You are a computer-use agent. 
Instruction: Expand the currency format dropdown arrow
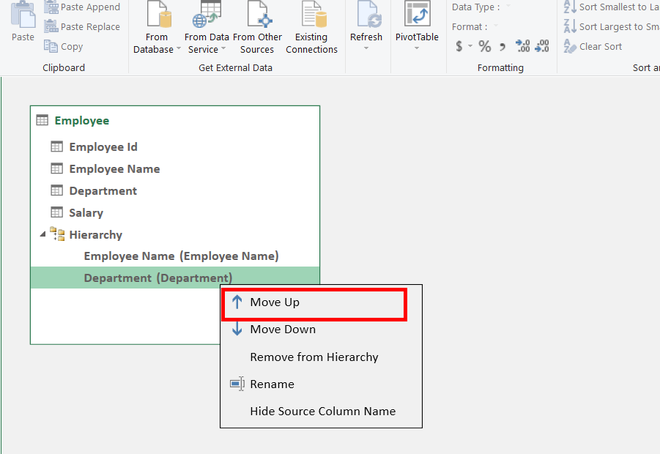pos(470,46)
